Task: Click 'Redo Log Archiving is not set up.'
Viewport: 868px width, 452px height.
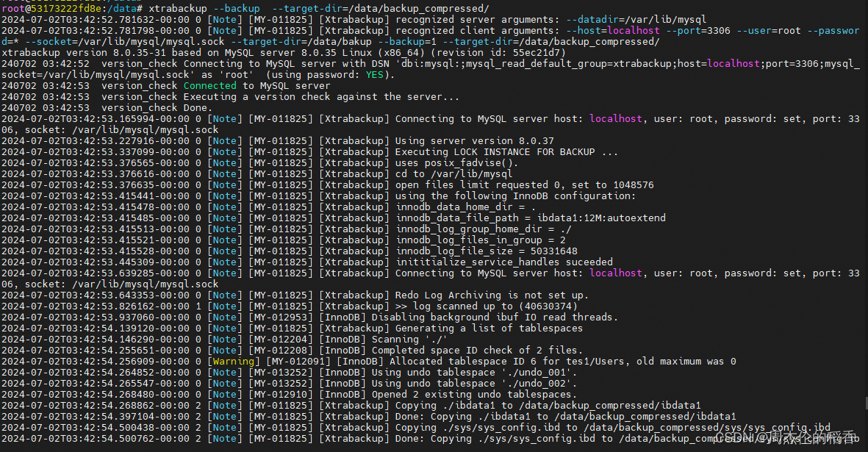Action: (x=492, y=296)
